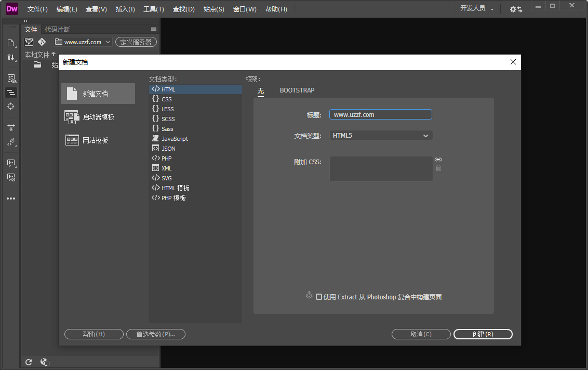Viewport: 588px width, 370px height.
Task: Open the 文档类型 HTML5 dropdown
Action: click(x=381, y=136)
